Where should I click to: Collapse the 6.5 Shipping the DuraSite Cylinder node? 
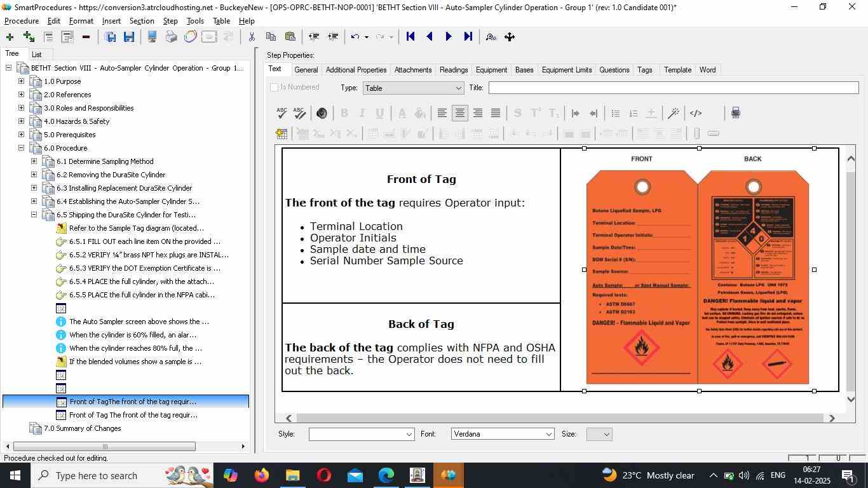[34, 215]
